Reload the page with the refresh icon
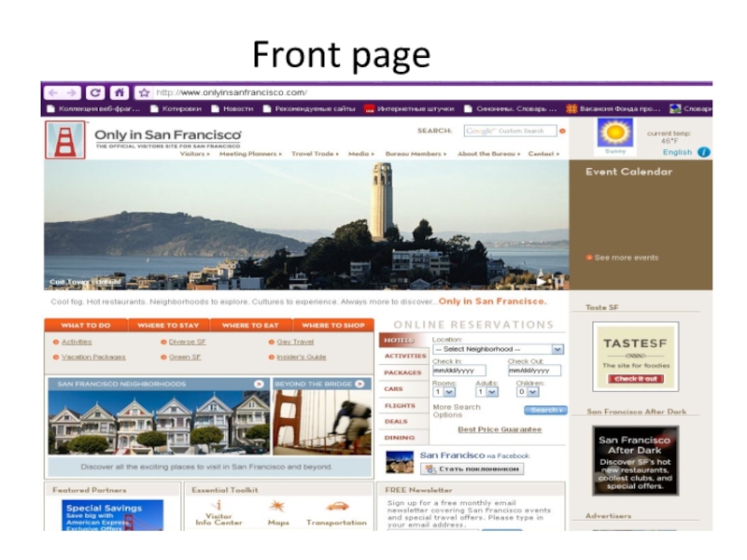 pyautogui.click(x=95, y=92)
